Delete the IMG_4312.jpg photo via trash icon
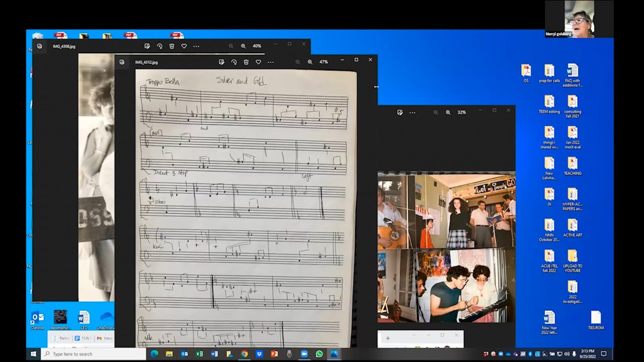The width and height of the screenshot is (644, 362). pyautogui.click(x=246, y=62)
